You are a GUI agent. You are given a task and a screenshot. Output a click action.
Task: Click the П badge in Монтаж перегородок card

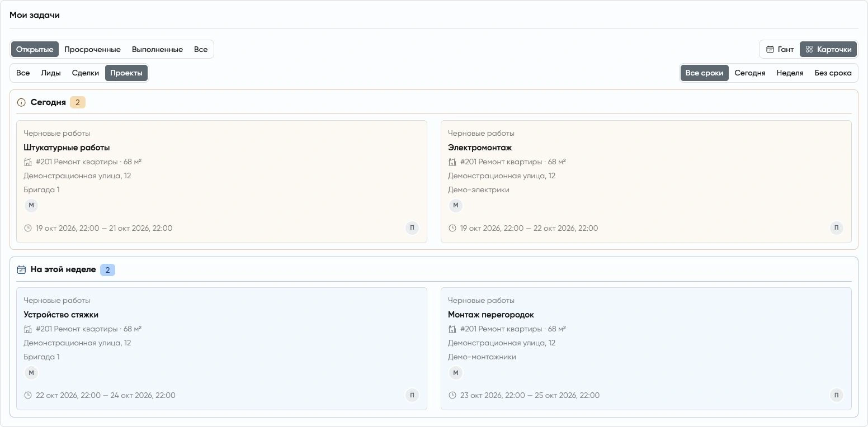point(837,395)
